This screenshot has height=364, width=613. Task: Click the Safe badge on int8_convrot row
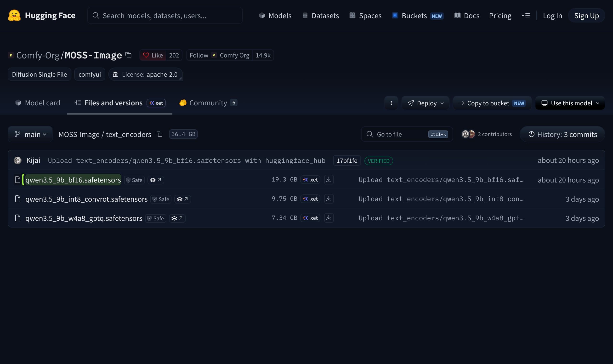(x=161, y=199)
